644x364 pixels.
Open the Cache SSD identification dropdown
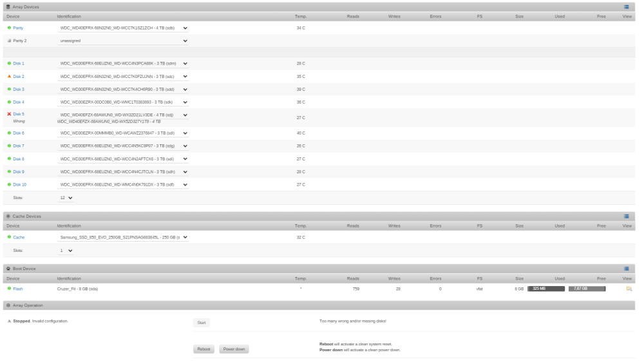click(123, 237)
